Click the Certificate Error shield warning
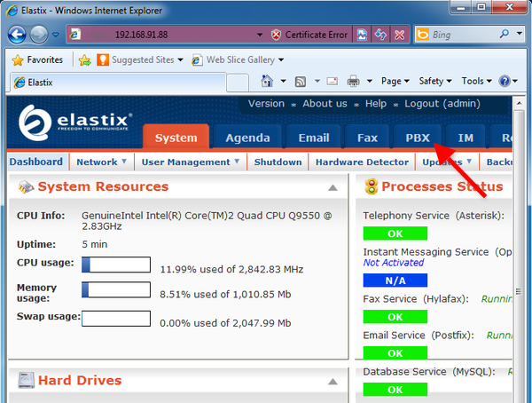 (x=309, y=35)
